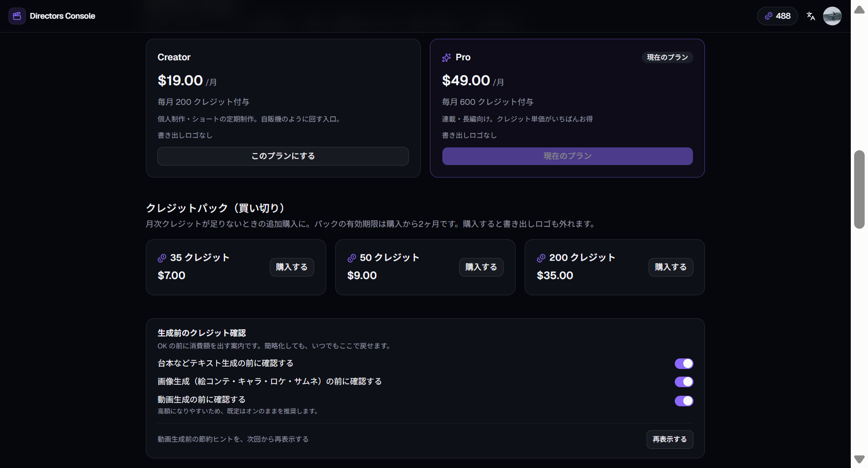Choose the Creator plan with このプランにする

click(x=283, y=156)
